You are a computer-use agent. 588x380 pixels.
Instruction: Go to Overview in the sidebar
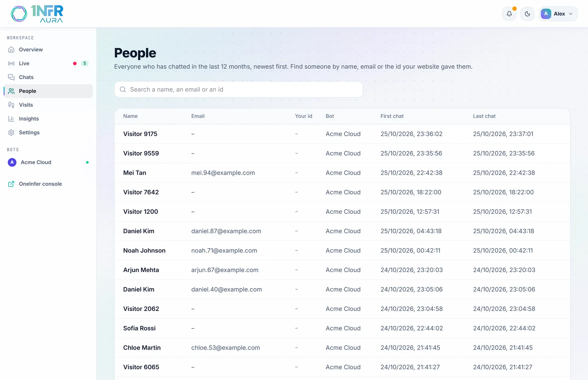pyautogui.click(x=48, y=50)
